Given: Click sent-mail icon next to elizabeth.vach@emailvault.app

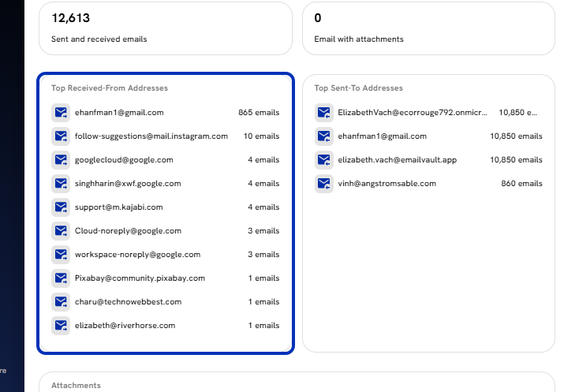Looking at the screenshot, I should point(323,160).
